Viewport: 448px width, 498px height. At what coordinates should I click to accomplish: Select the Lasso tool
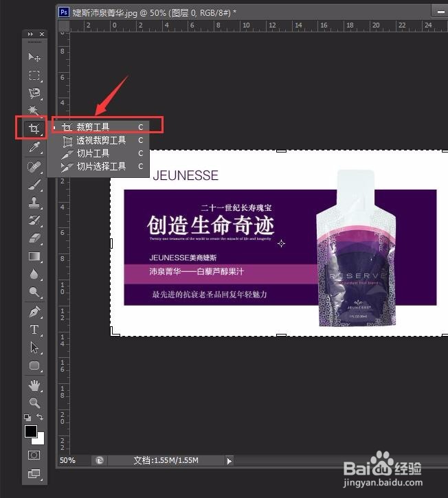tap(34, 93)
